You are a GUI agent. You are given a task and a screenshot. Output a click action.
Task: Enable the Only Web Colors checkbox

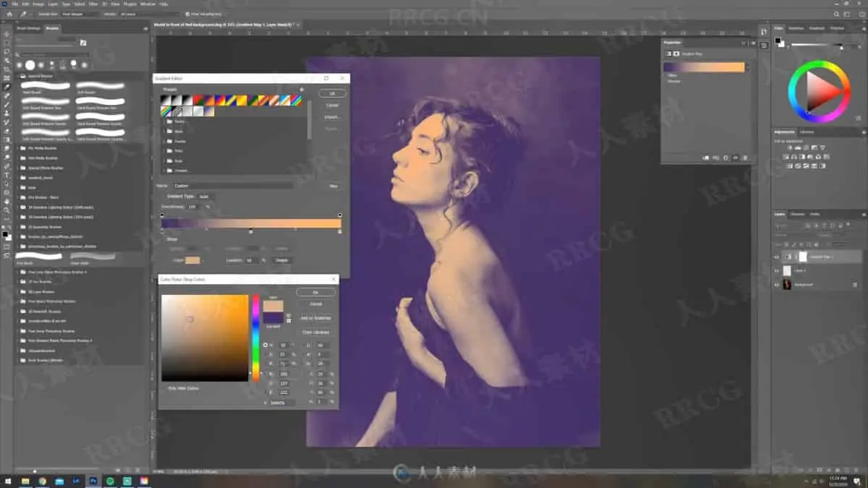(164, 388)
